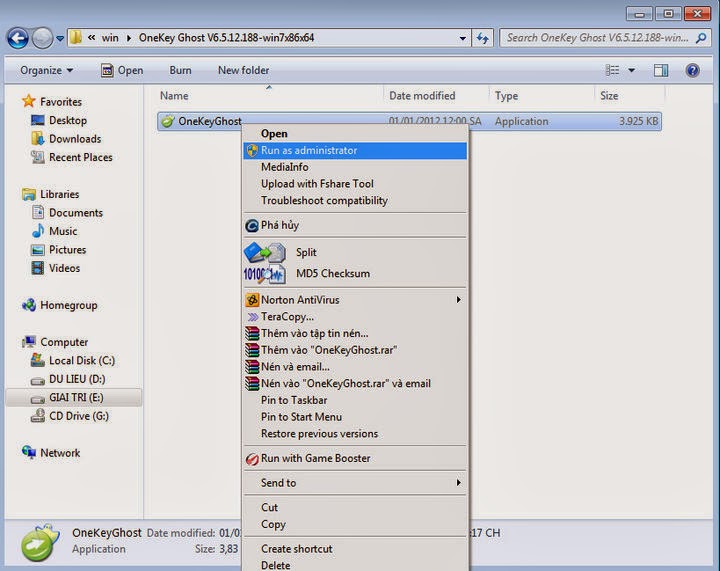Select the OneKeyGhost application file icon
This screenshot has width=720, height=571.
(x=168, y=121)
